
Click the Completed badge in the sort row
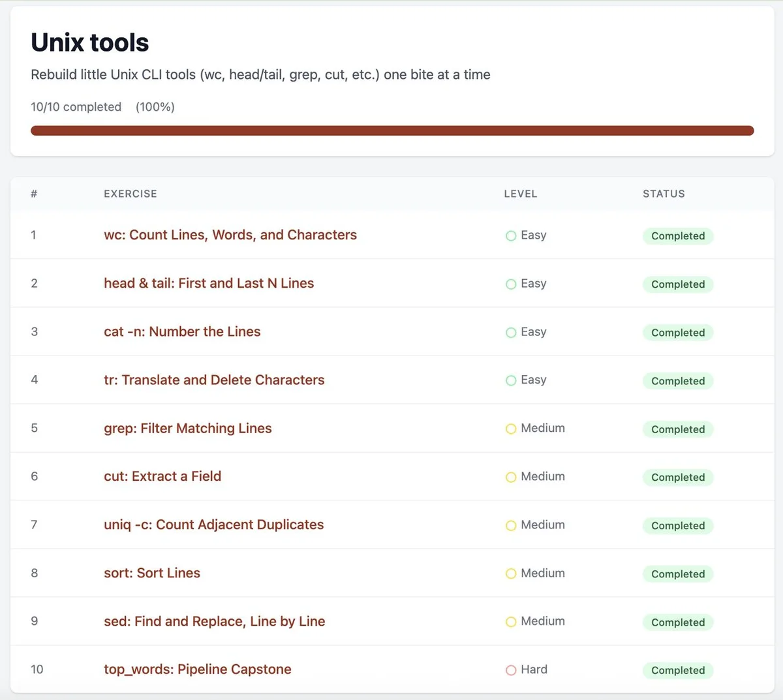(678, 574)
